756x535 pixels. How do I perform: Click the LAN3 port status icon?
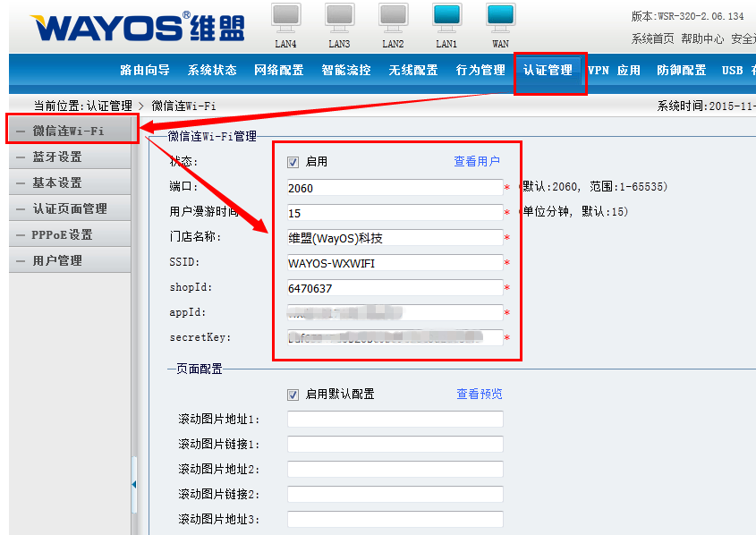(339, 18)
